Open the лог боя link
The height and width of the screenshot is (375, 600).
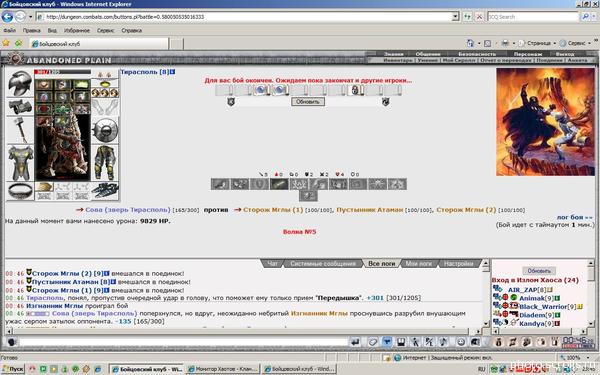[574, 217]
